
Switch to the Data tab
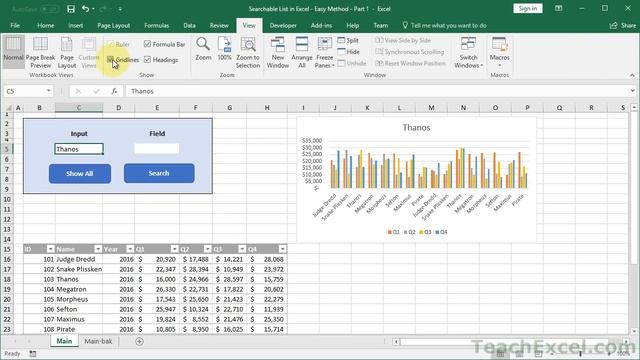click(x=189, y=25)
